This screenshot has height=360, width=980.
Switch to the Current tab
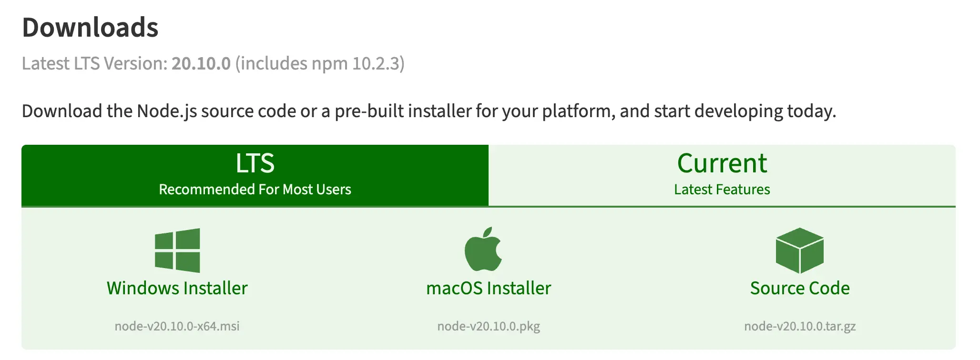[722, 175]
